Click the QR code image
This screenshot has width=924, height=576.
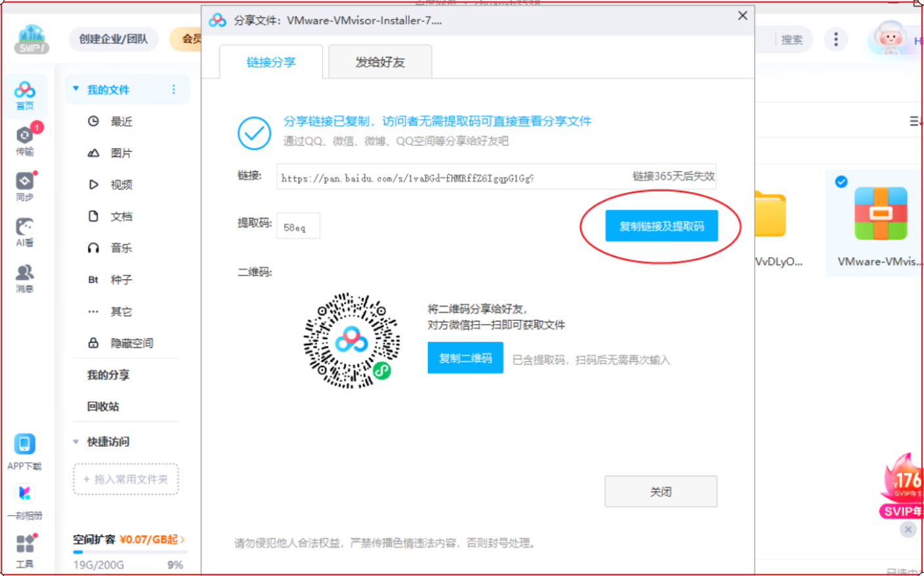coord(351,340)
